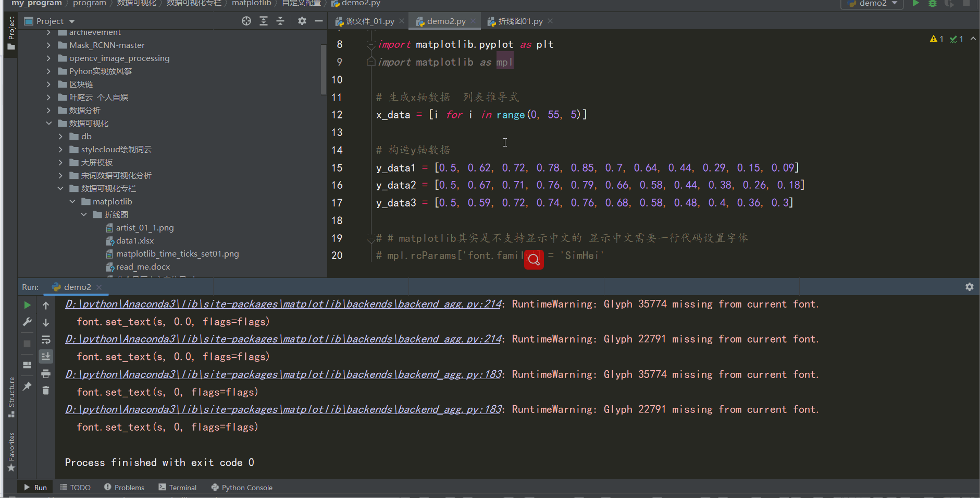The height and width of the screenshot is (498, 980).
Task: Click the up arrow in Run toolbar
Action: click(x=46, y=306)
